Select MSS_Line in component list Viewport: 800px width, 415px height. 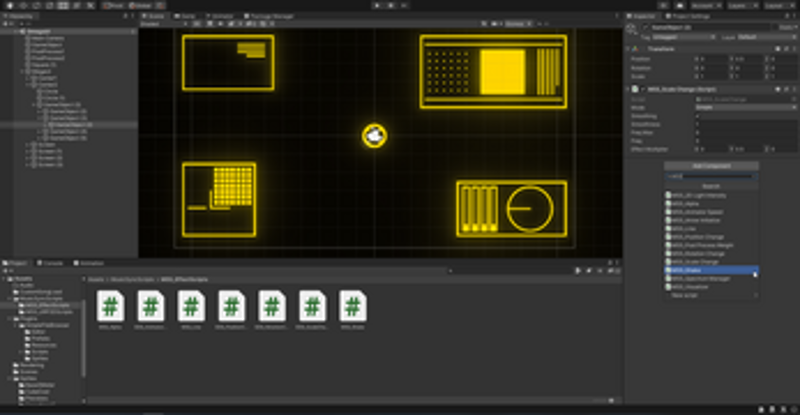click(x=711, y=229)
